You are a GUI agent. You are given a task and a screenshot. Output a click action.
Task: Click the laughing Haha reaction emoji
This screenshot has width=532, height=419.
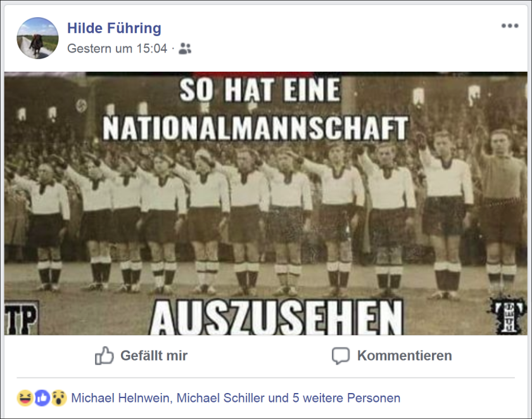25,398
